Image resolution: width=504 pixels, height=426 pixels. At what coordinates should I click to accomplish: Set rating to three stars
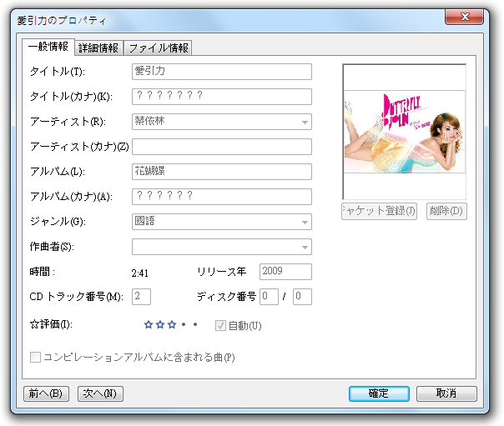(172, 324)
